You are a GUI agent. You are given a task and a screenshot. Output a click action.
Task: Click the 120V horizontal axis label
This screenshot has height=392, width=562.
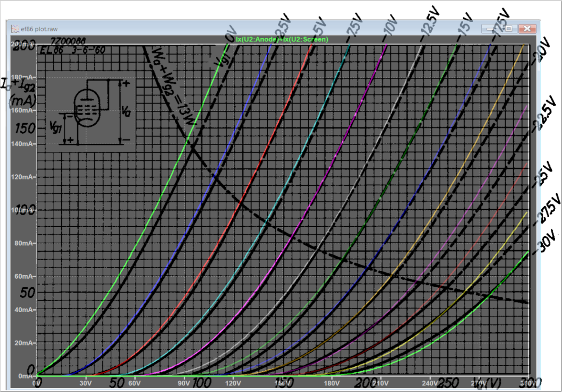[233, 383]
